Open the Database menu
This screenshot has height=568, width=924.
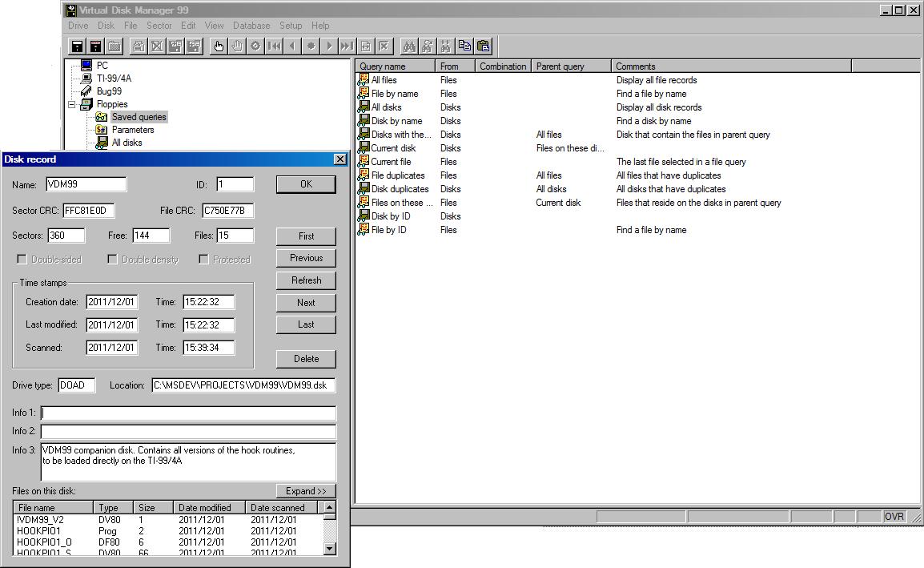click(x=251, y=26)
